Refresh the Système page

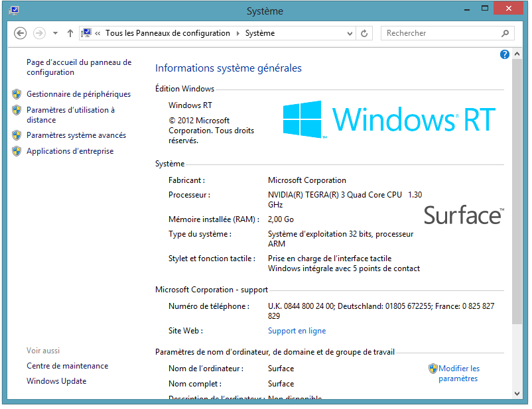364,33
